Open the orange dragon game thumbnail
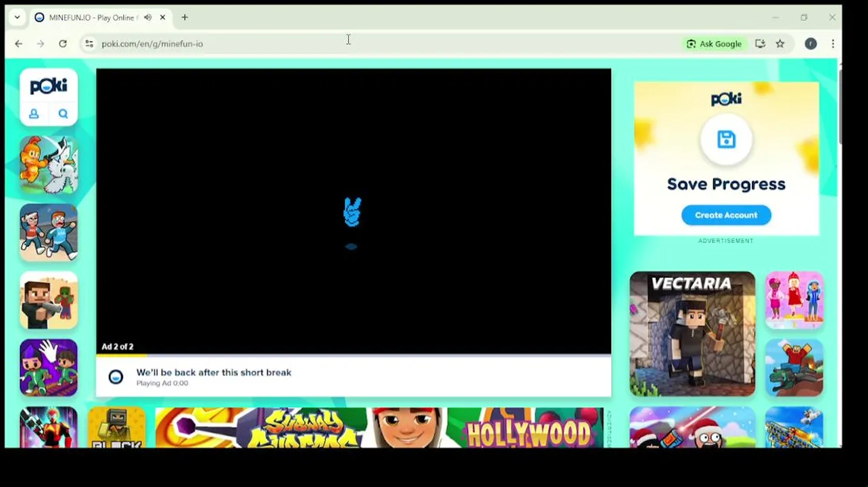 pos(49,165)
